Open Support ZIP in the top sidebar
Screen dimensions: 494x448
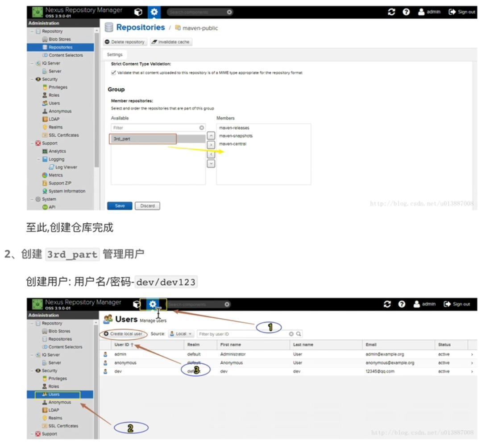coord(60,183)
